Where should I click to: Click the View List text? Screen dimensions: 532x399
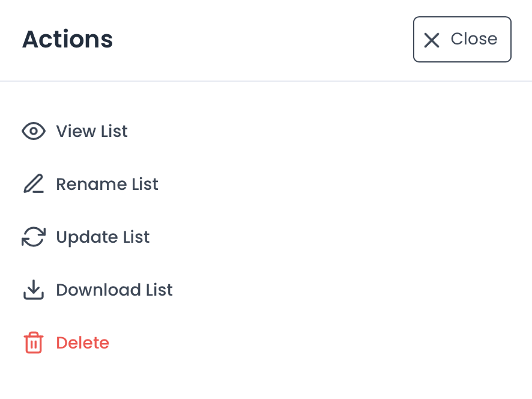click(x=91, y=131)
